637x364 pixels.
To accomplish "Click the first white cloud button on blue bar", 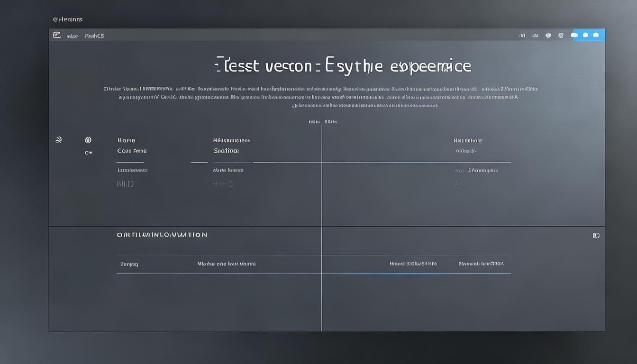I will [x=574, y=35].
